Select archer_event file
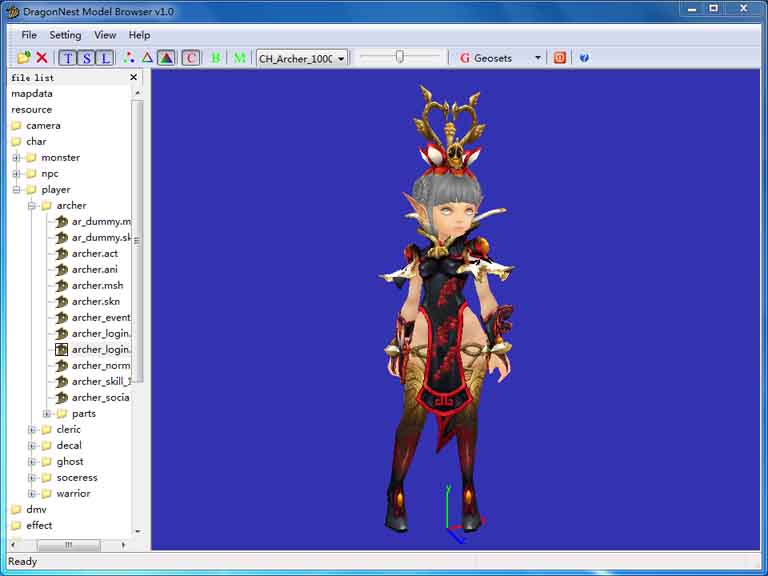This screenshot has height=576, width=768. click(x=101, y=317)
